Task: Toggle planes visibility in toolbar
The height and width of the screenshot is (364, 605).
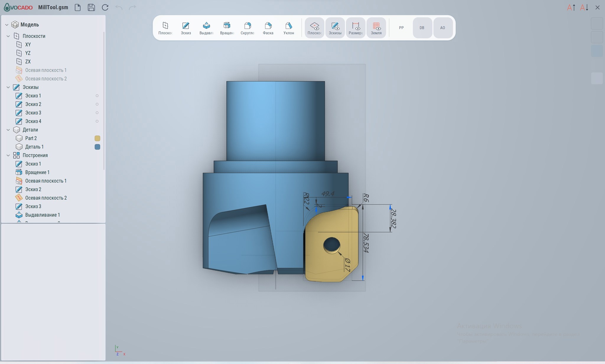Action: 314,28
